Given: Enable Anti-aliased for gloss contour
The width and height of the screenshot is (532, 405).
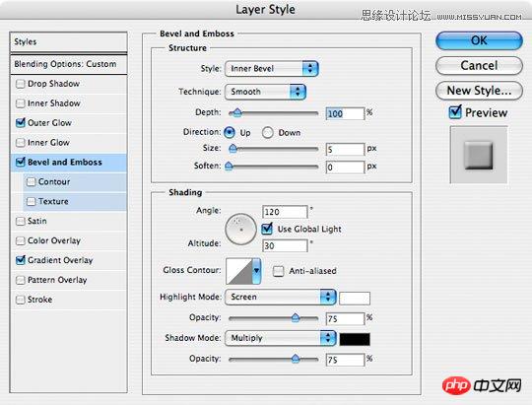Looking at the screenshot, I should (x=278, y=271).
